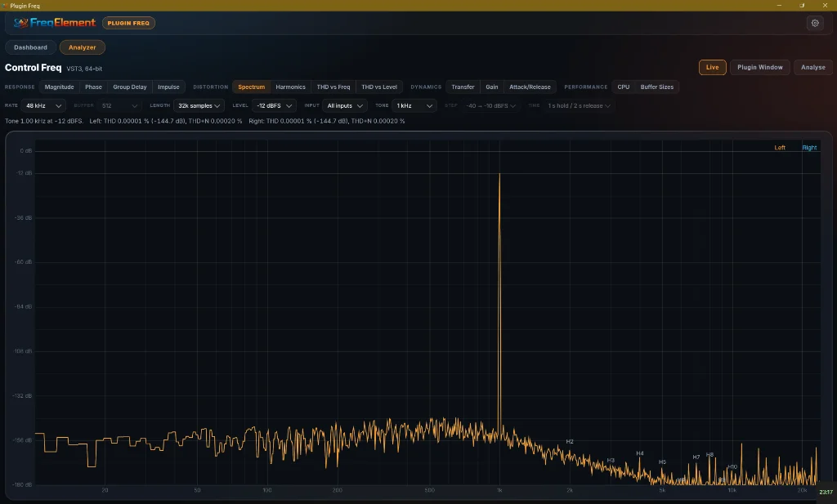
Task: Select the Phase response view
Action: point(93,87)
